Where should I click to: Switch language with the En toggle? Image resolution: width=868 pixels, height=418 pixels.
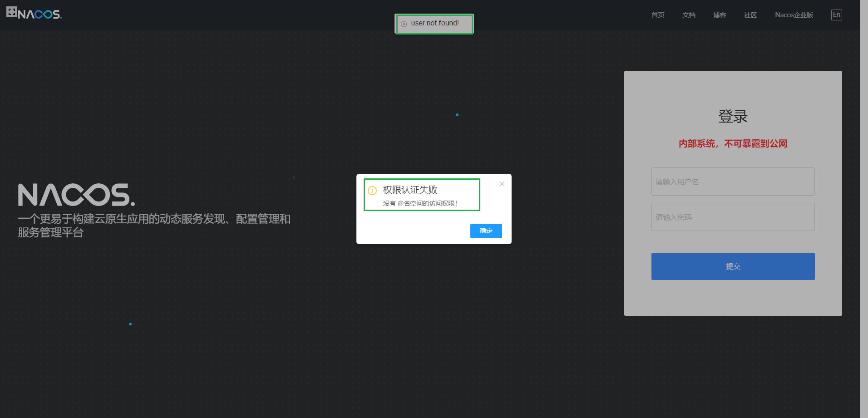pyautogui.click(x=837, y=15)
